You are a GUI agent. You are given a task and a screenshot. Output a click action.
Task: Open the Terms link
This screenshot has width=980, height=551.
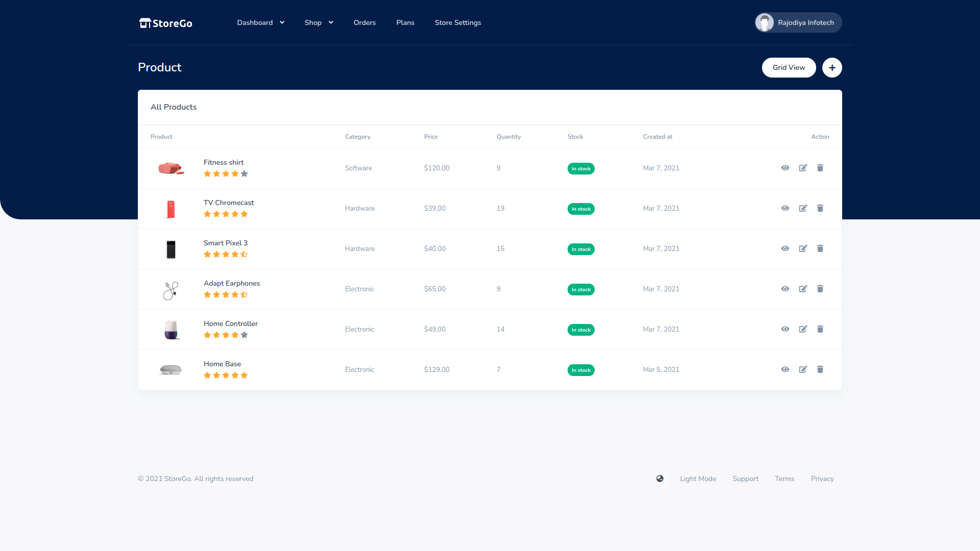785,479
